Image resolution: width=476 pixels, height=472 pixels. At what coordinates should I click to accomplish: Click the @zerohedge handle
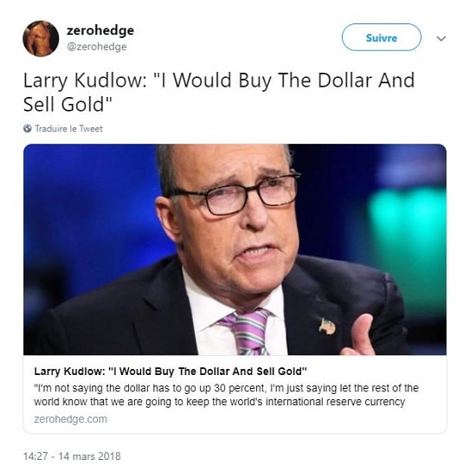coord(97,47)
